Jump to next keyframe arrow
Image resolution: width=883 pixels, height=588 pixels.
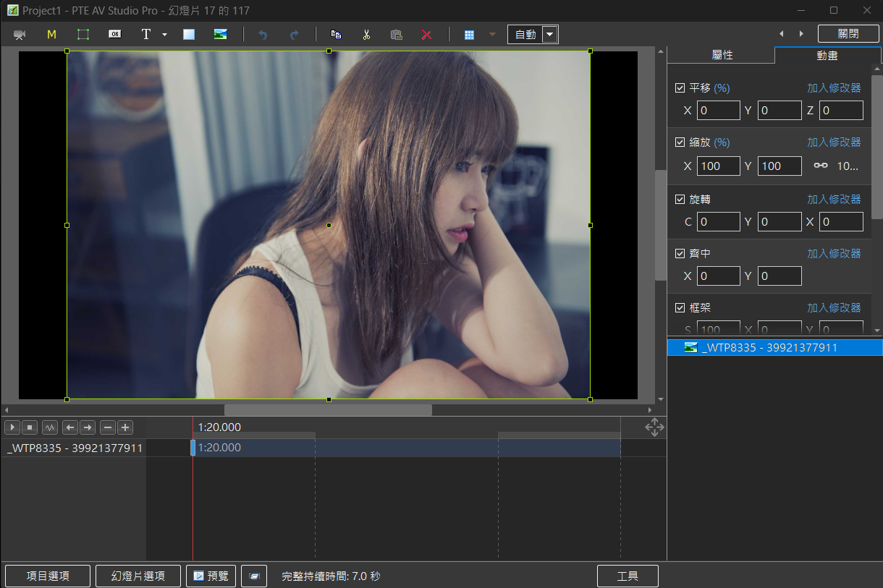[88, 427]
